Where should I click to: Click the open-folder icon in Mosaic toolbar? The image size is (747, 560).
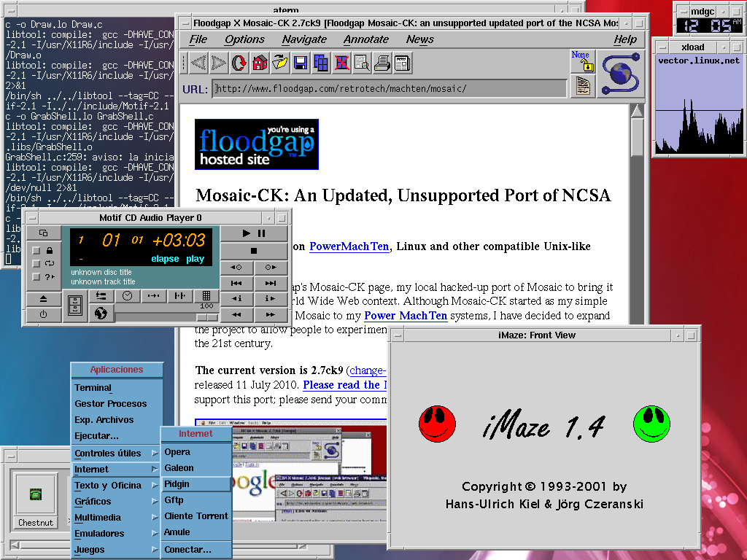pyautogui.click(x=280, y=63)
